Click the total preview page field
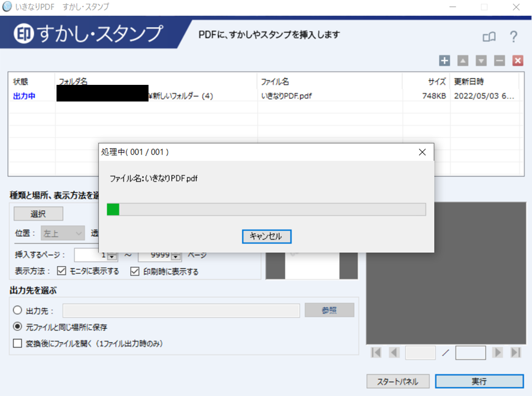 click(470, 353)
